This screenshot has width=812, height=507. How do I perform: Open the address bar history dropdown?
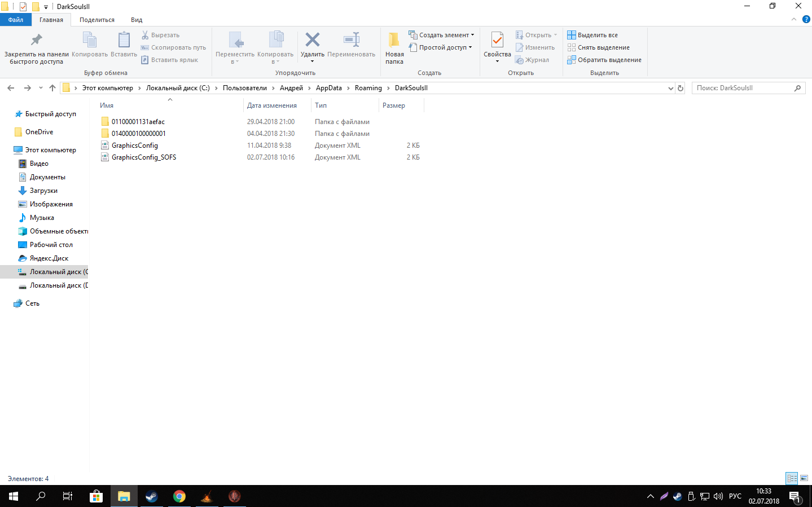tap(670, 87)
